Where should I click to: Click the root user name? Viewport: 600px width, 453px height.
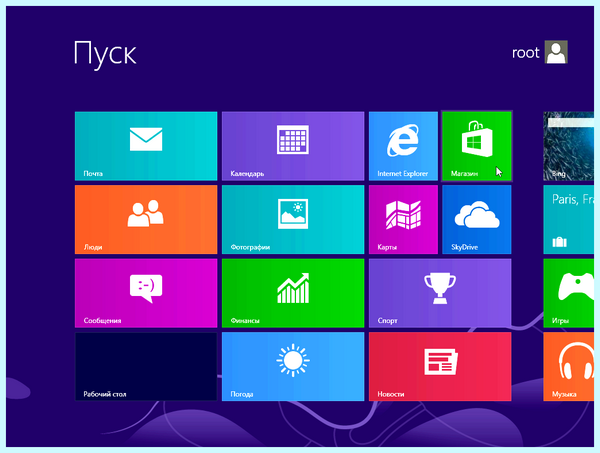click(525, 53)
